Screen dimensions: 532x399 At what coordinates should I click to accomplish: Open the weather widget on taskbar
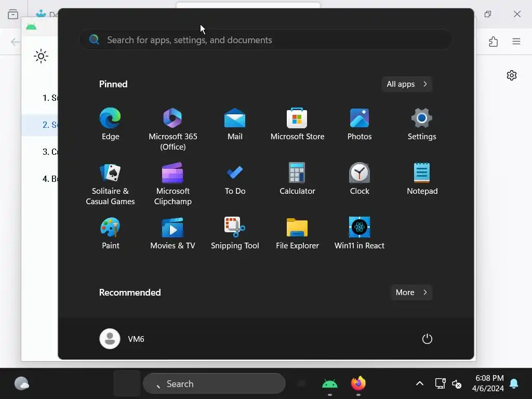[22, 384]
